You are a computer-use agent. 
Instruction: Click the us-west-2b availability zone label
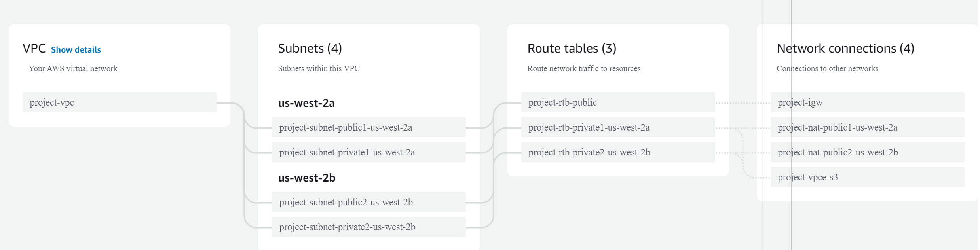pyautogui.click(x=307, y=178)
